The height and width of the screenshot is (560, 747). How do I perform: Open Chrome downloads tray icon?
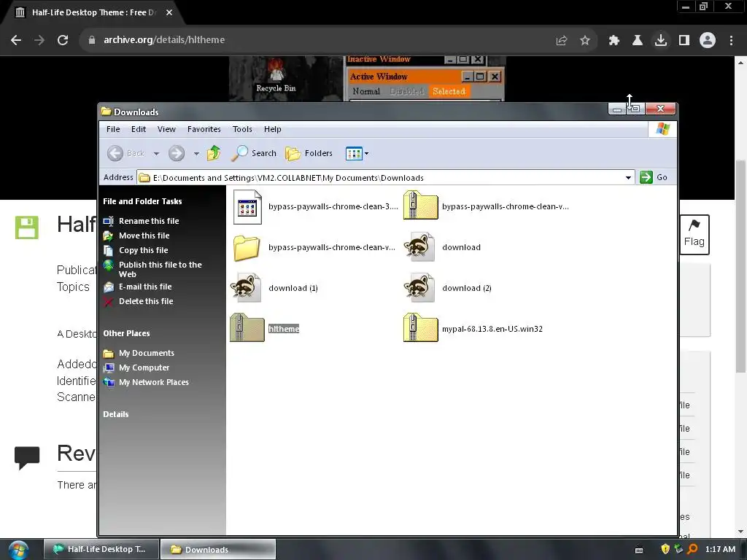coord(661,40)
